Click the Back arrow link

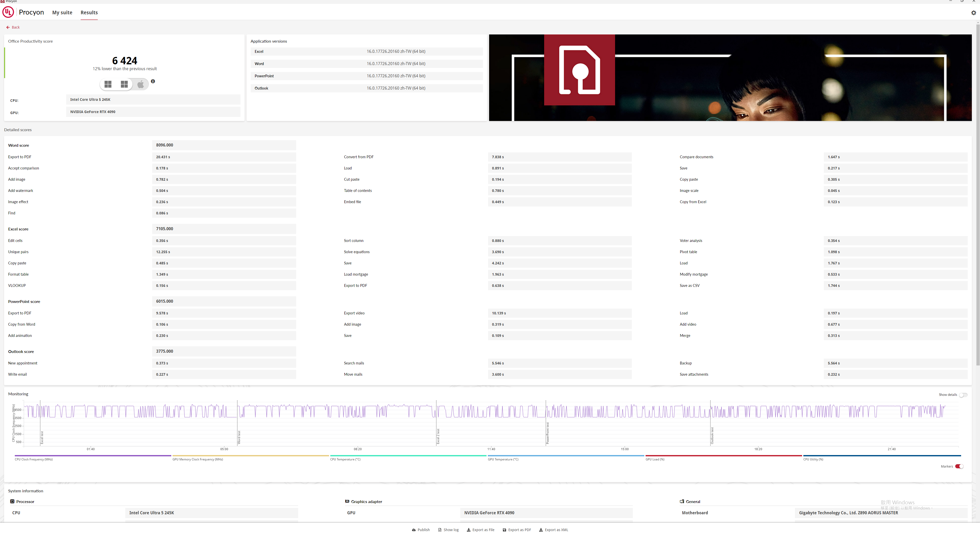[x=13, y=27]
